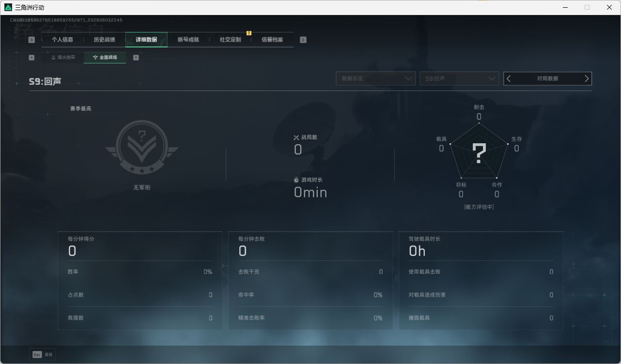Click the CN UID text at top
Screen dimensions: 621x364
pos(66,20)
